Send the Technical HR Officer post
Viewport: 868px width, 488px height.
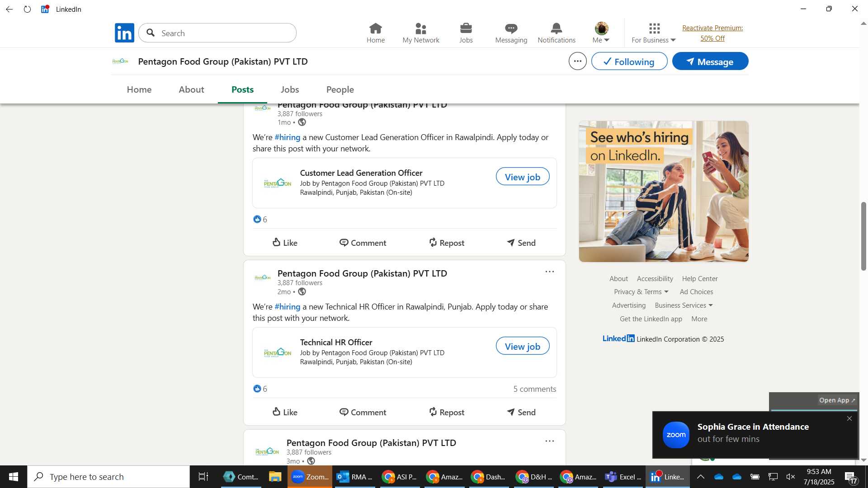521,412
